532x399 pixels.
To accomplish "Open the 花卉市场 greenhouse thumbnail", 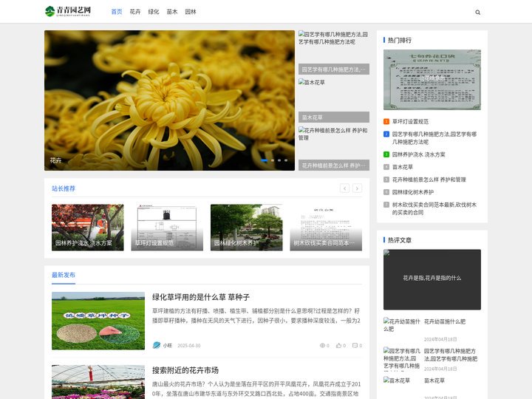I will pos(98,382).
